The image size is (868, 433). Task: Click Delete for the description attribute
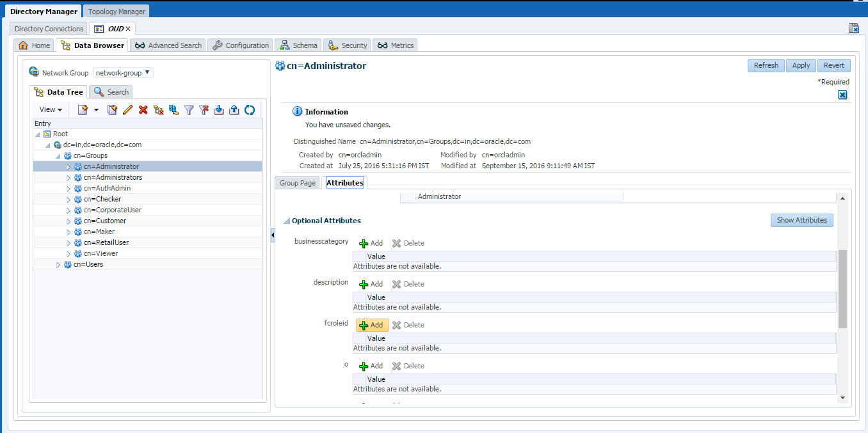[x=408, y=284]
